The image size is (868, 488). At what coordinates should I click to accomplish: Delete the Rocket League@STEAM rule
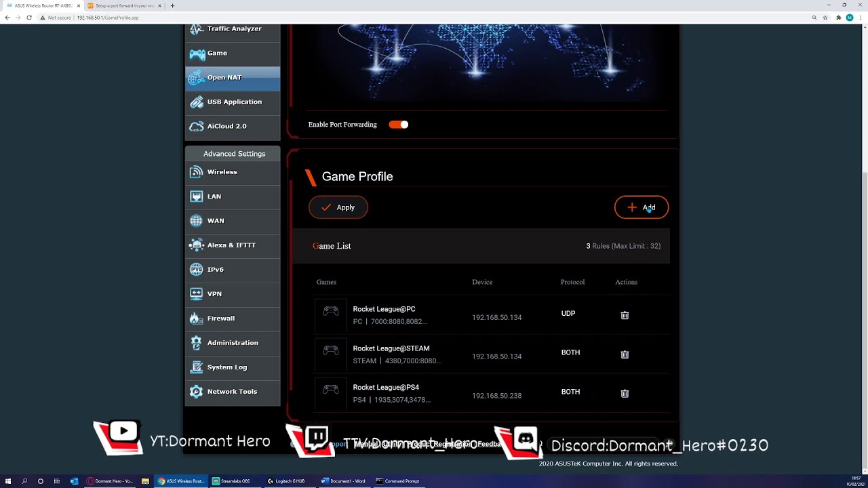pos(625,354)
